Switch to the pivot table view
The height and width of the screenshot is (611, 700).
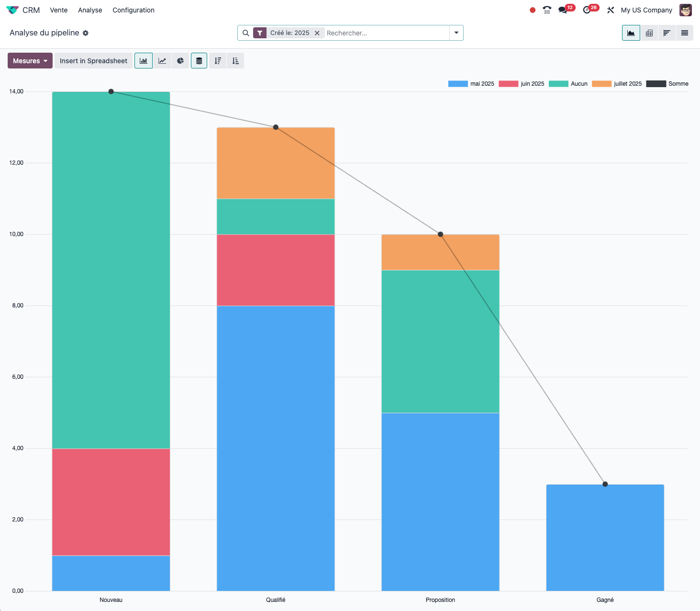[649, 33]
